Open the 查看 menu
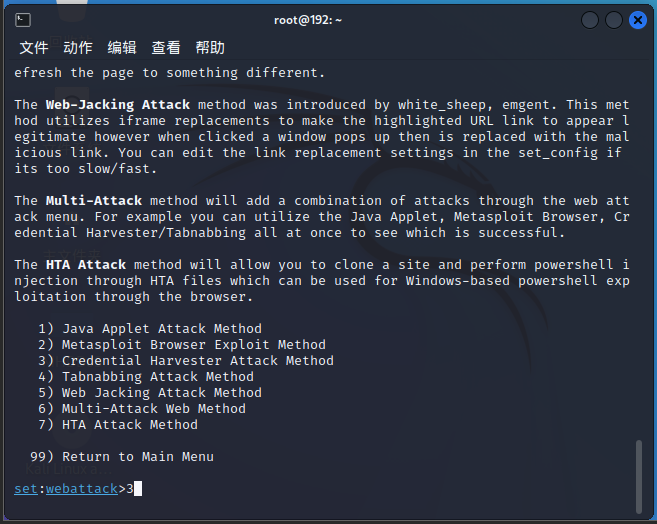The height and width of the screenshot is (524, 657). pyautogui.click(x=166, y=48)
